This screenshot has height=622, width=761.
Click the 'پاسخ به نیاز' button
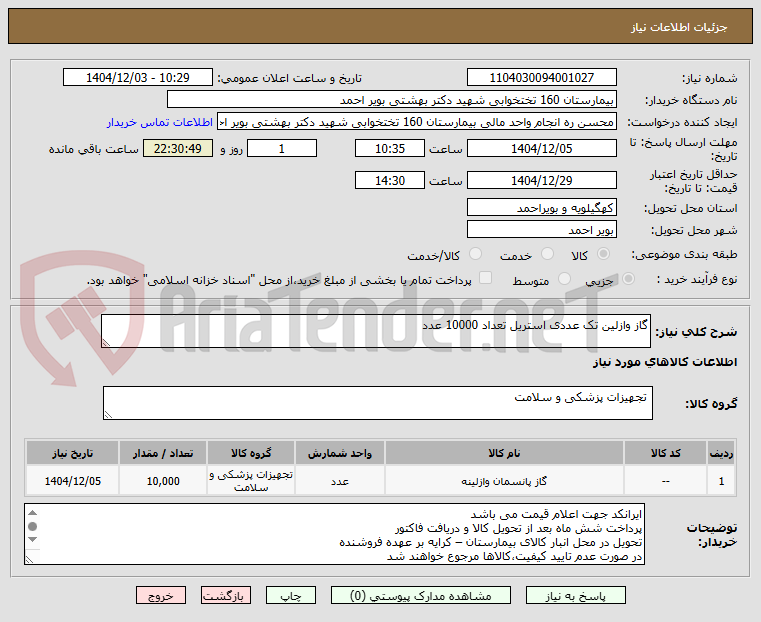pyautogui.click(x=575, y=595)
